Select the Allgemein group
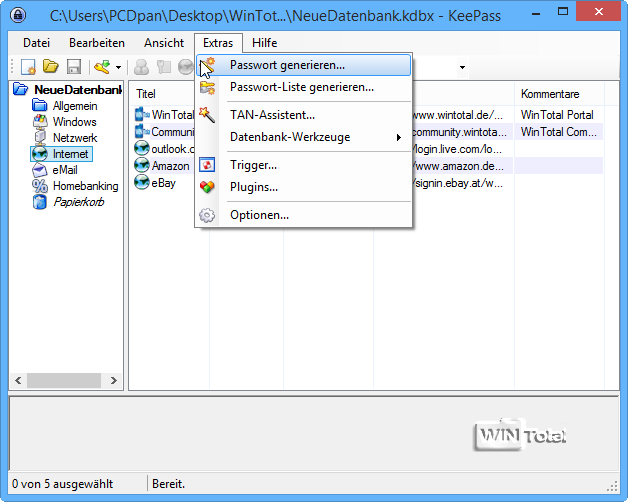The height and width of the screenshot is (502, 628). pyautogui.click(x=75, y=106)
